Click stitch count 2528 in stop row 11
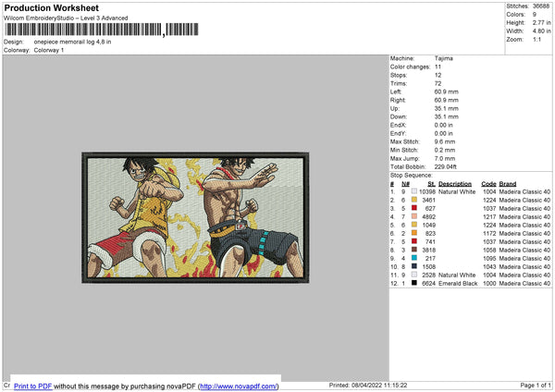 pos(428,275)
